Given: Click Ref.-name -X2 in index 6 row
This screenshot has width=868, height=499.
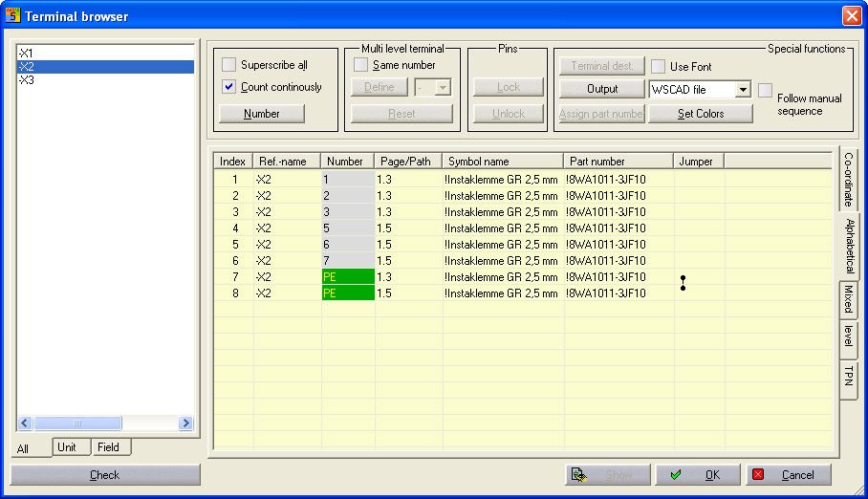Looking at the screenshot, I should pyautogui.click(x=288, y=261).
